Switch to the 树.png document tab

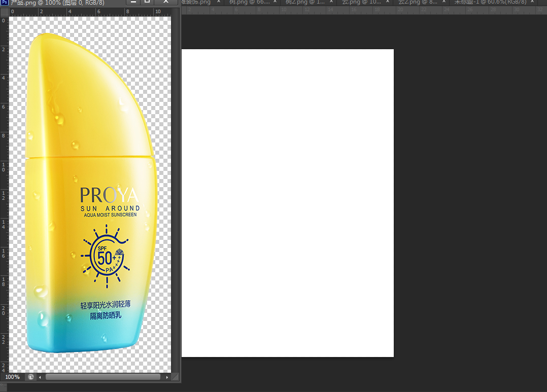coord(250,2)
